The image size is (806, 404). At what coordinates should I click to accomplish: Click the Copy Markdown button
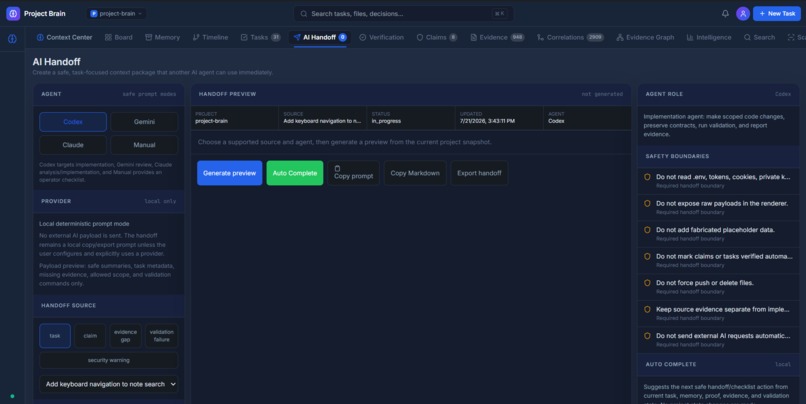[x=415, y=173]
